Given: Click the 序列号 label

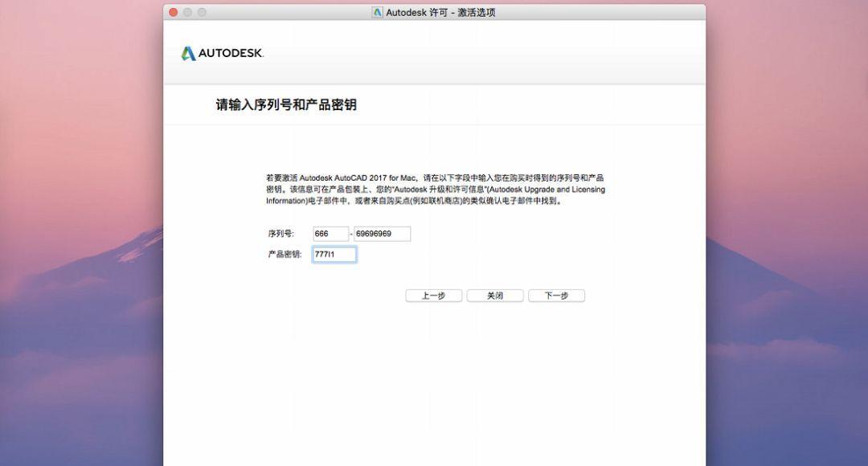Looking at the screenshot, I should click(280, 234).
